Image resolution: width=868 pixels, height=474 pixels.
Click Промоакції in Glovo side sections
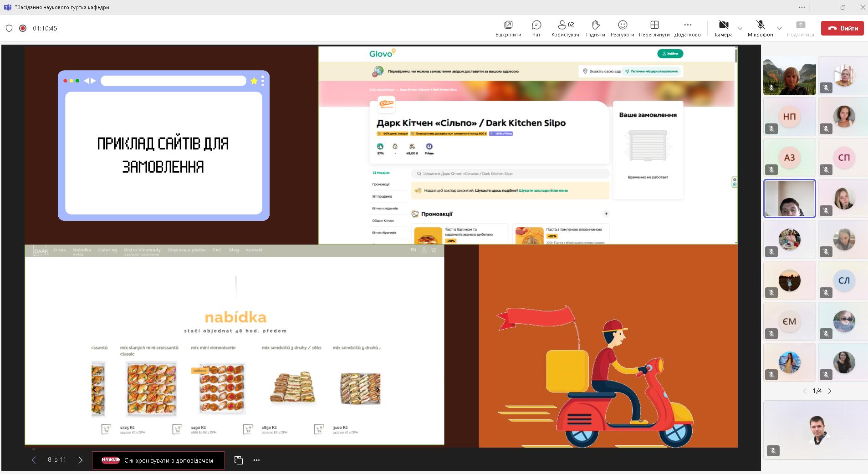[x=381, y=184]
